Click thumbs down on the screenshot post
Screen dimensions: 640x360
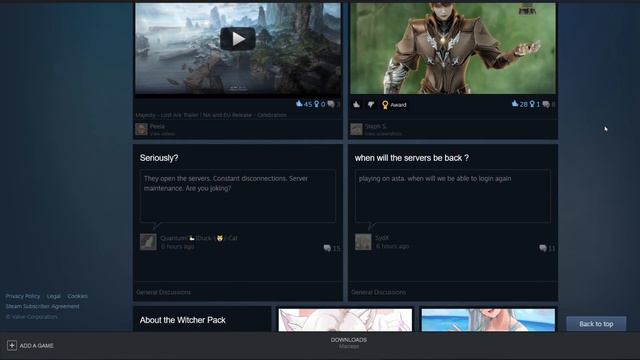coord(371,105)
